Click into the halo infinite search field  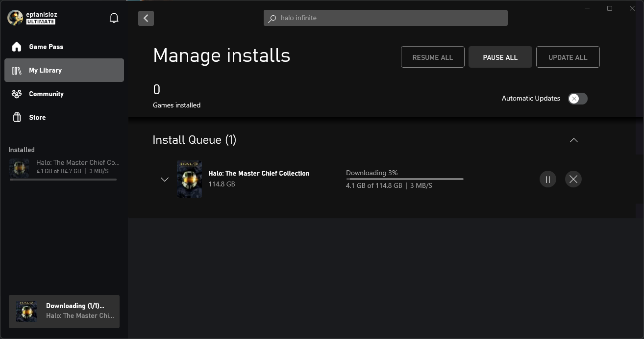coord(390,18)
